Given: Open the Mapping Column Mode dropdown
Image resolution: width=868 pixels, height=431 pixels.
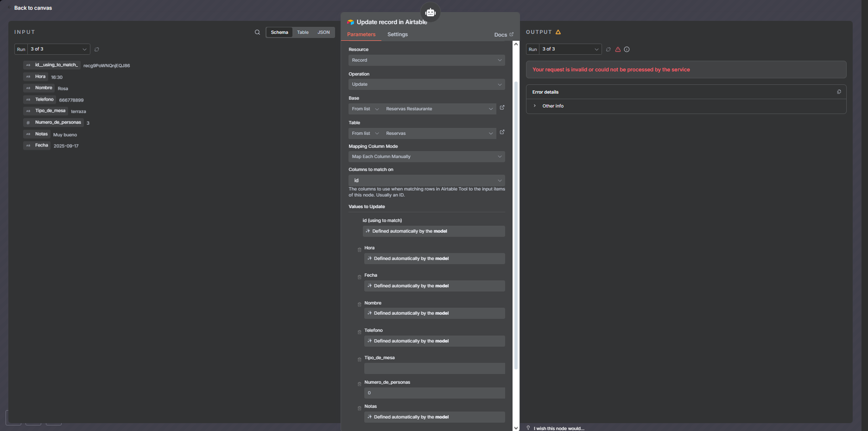Looking at the screenshot, I should pos(426,157).
